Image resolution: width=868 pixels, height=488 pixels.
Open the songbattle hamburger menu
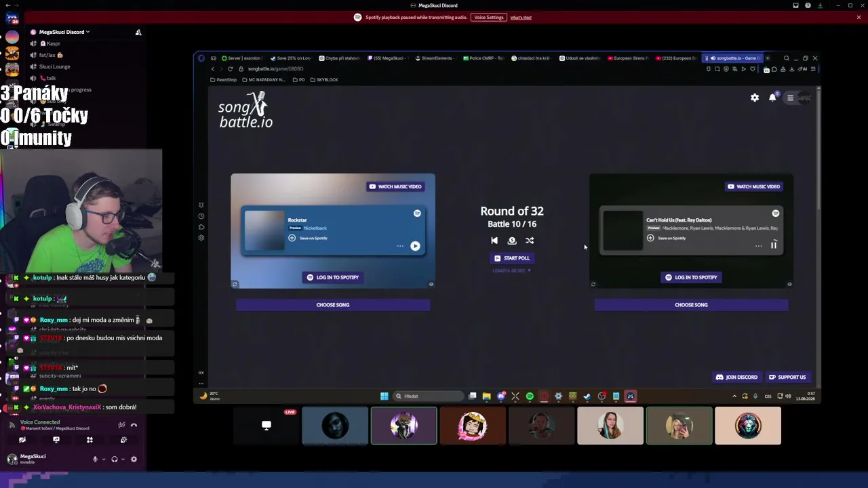790,98
